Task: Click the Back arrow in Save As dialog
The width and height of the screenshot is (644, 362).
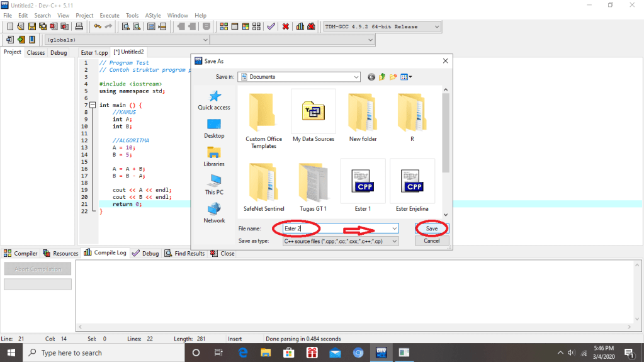Action: tap(371, 77)
